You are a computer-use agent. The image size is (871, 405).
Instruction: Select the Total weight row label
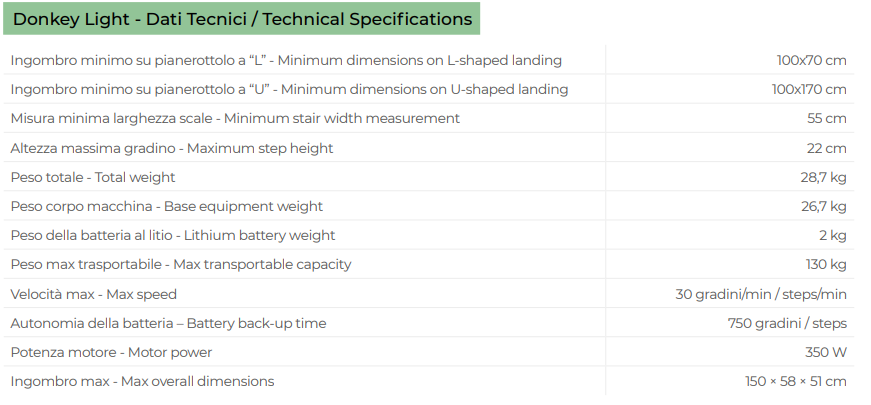[x=93, y=177]
